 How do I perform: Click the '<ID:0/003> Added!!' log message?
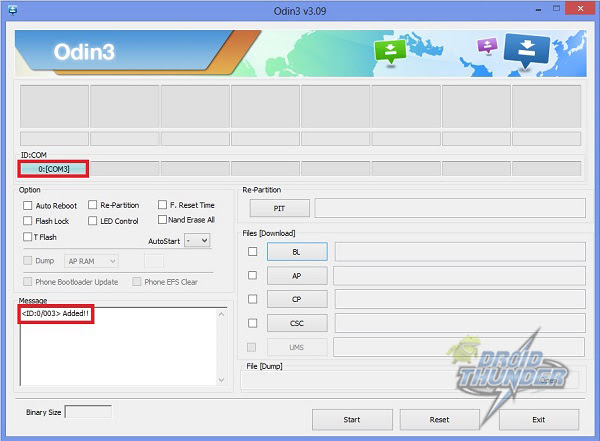tap(55, 314)
